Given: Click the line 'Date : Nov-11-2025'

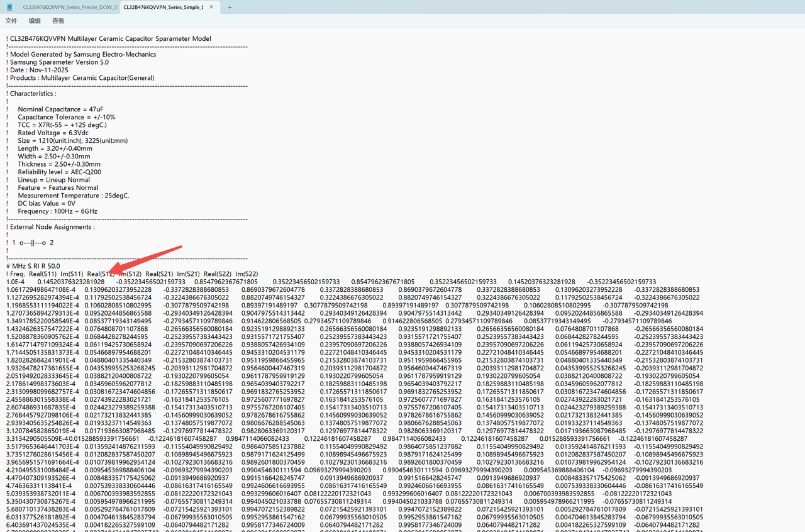Looking at the screenshot, I should 37,70.
